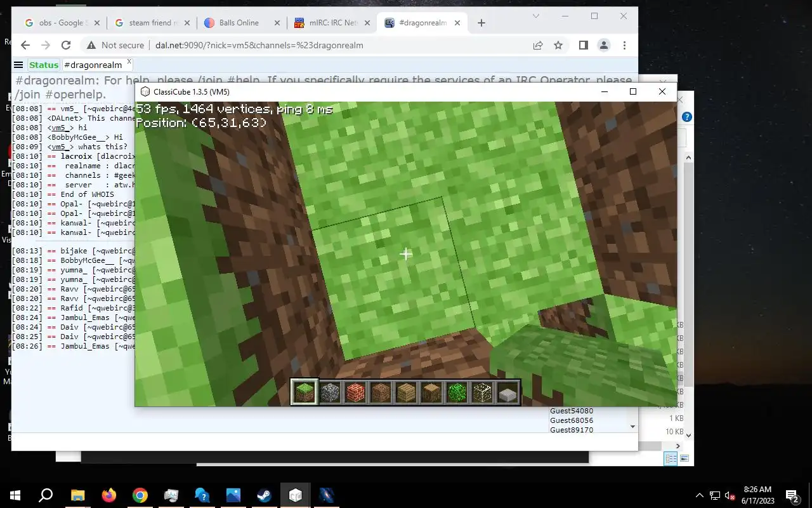Open the Photos app from the taskbar
This screenshot has height=508, width=812.
[x=233, y=495]
